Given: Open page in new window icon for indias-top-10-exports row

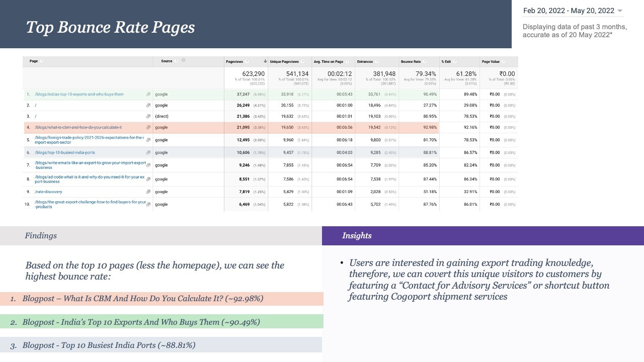Looking at the screenshot, I should (148, 95).
